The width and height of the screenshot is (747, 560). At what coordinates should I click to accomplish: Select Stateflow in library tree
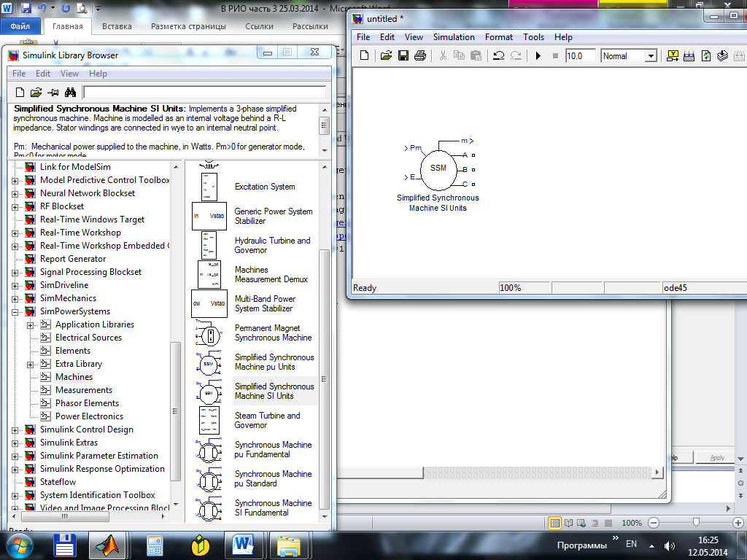58,482
